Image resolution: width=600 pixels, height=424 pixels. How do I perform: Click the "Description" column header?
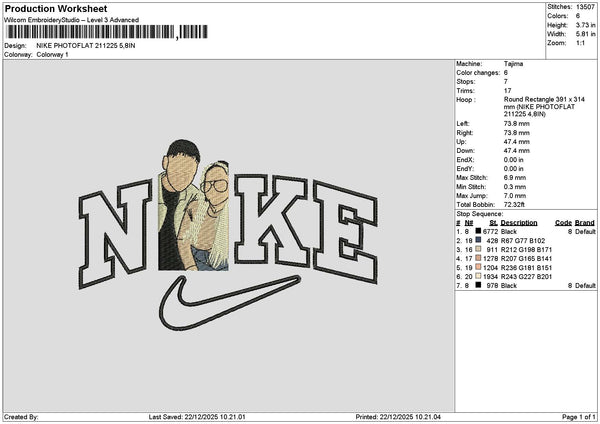(518, 223)
